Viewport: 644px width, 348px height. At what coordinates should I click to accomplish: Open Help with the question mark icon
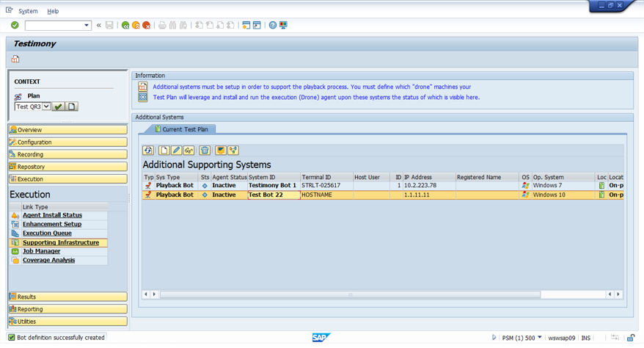tap(273, 26)
